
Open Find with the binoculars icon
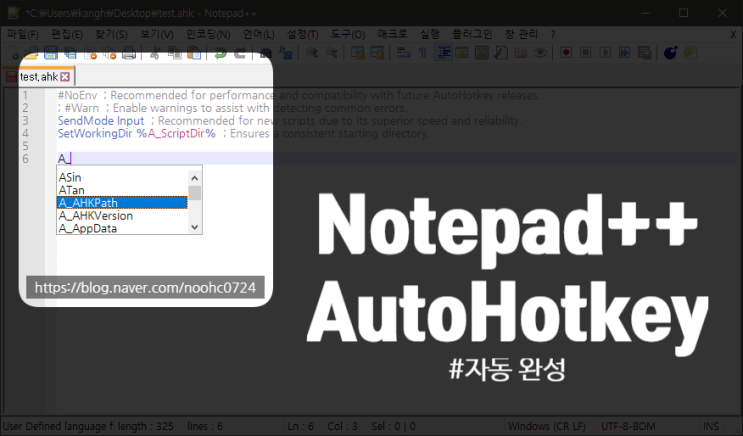265,53
